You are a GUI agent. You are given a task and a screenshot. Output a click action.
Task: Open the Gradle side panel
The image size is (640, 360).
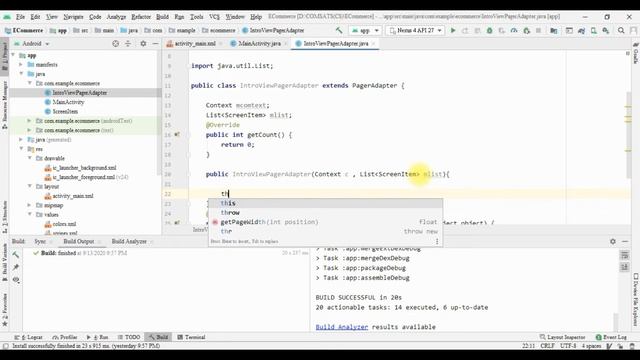coord(636,53)
